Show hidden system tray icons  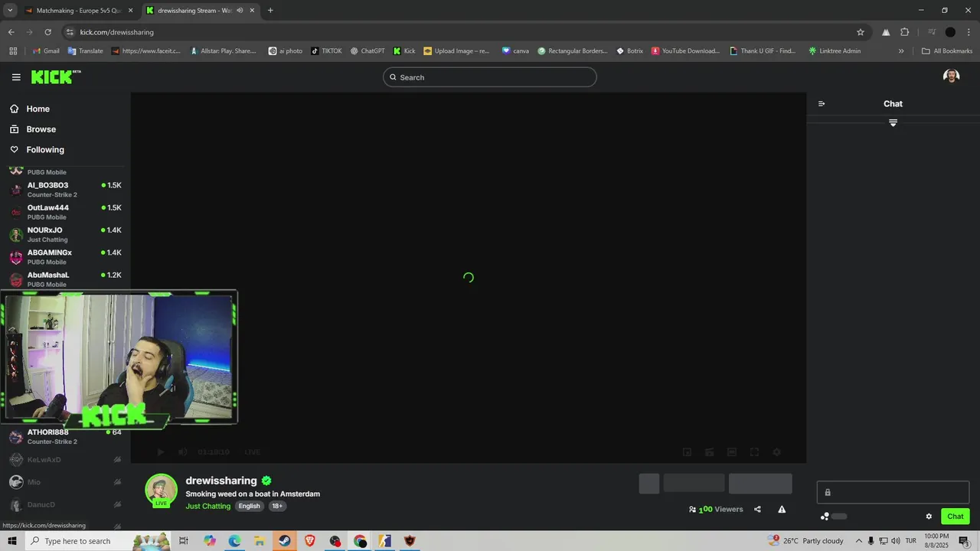pyautogui.click(x=858, y=541)
